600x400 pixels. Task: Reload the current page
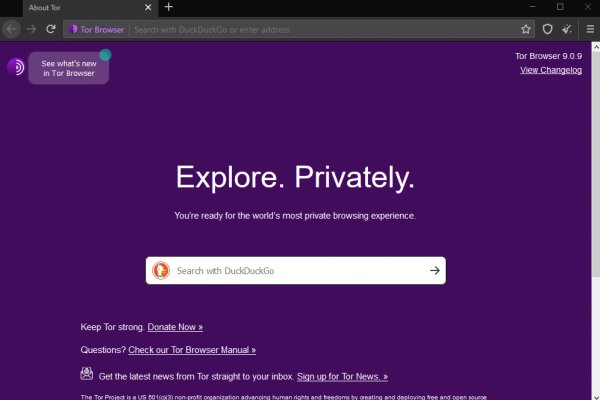(51, 29)
